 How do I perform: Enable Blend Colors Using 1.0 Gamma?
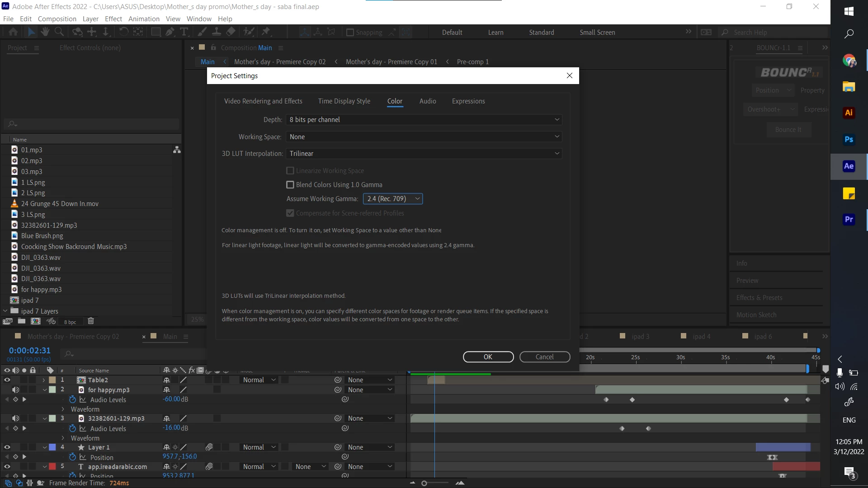tap(290, 185)
